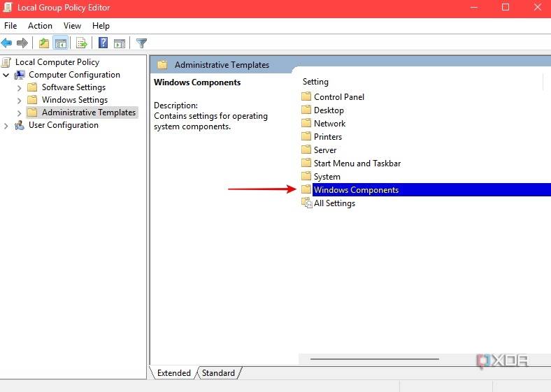Image resolution: width=551 pixels, height=392 pixels.
Task: Minimize the Local Group Policy Editor window
Action: [473, 8]
